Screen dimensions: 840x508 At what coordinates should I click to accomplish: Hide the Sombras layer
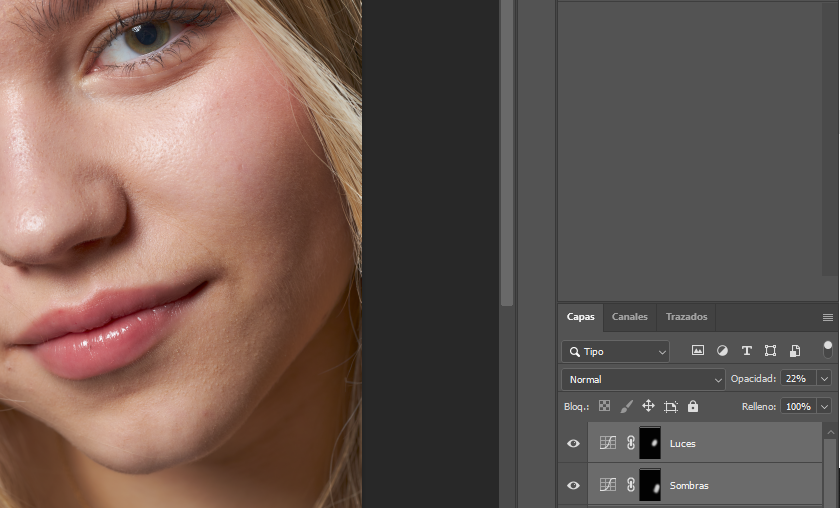click(x=573, y=485)
